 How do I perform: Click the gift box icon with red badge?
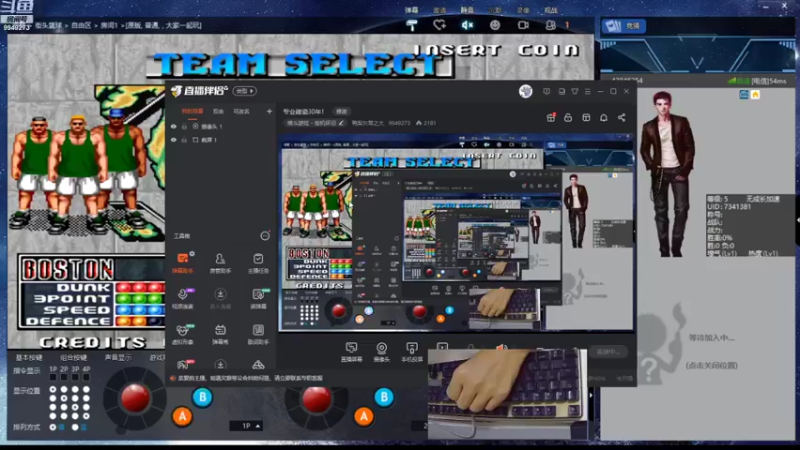coord(551,118)
